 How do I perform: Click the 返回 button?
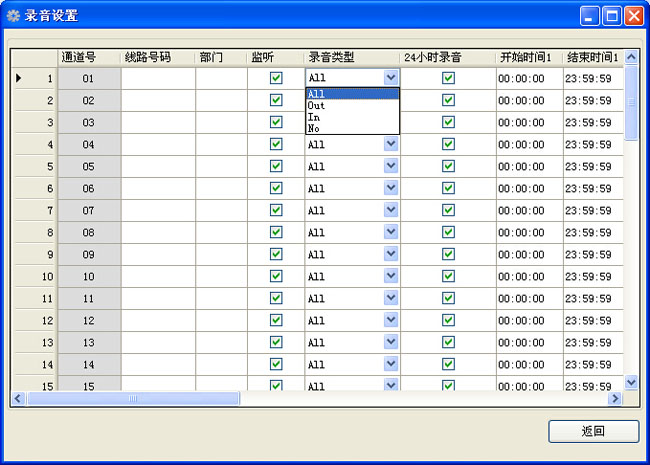[x=593, y=431]
